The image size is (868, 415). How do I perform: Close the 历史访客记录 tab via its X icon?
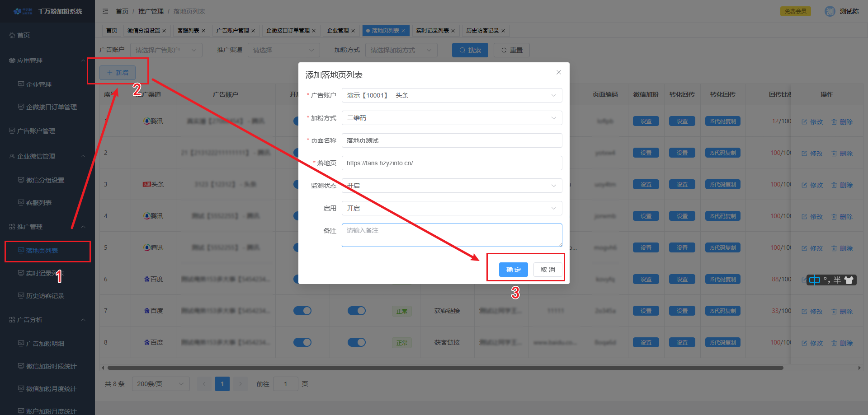[x=503, y=31]
